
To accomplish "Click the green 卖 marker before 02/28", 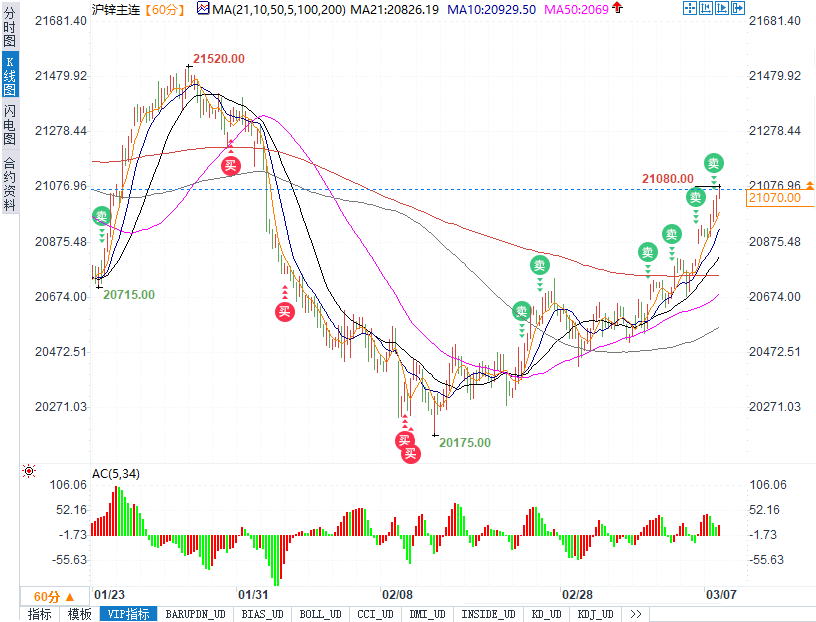I will click(540, 265).
